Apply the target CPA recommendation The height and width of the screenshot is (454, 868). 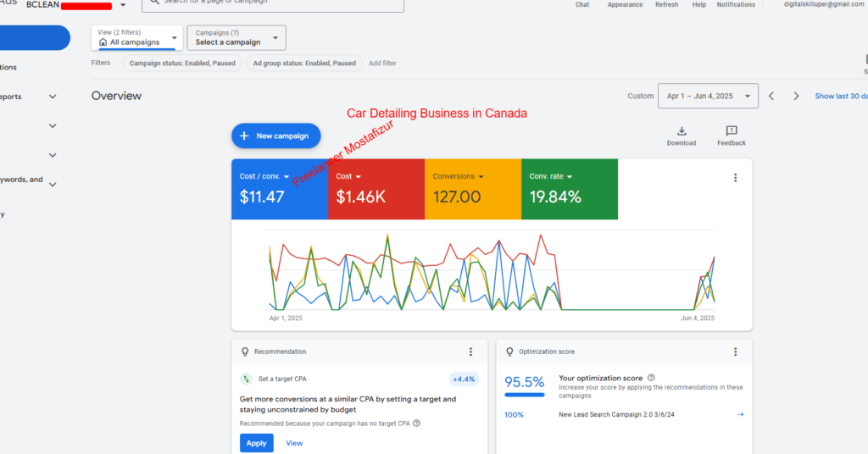256,443
